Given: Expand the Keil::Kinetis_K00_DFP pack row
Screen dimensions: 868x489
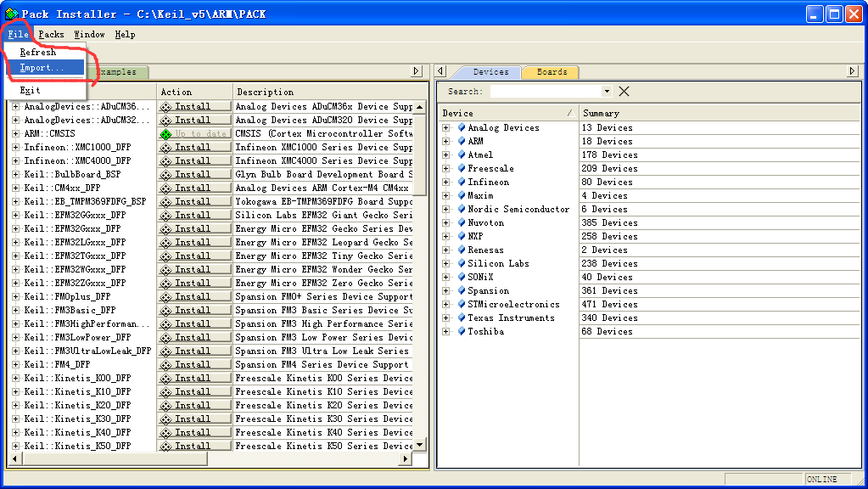Looking at the screenshot, I should 16,378.
